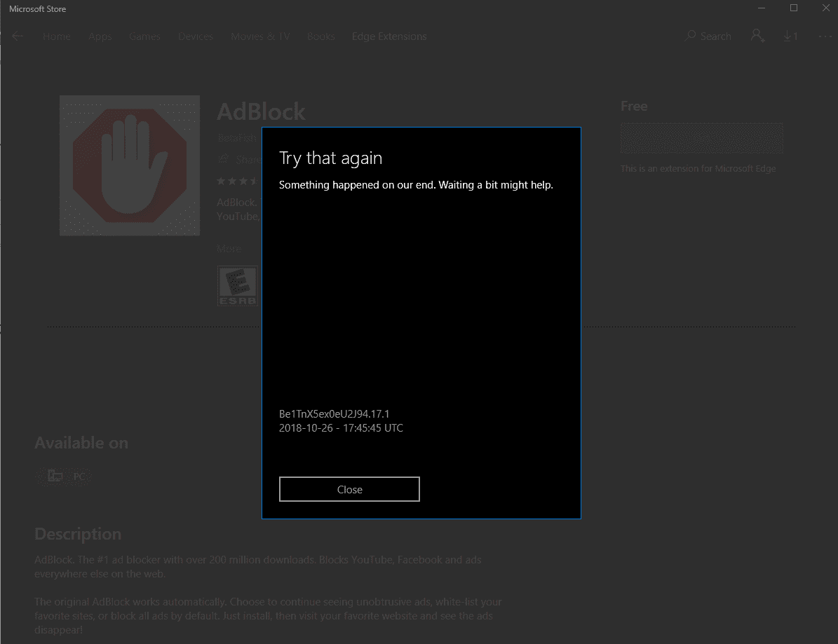838x644 pixels.
Task: Click the ESRB rating badge
Action: (x=237, y=286)
